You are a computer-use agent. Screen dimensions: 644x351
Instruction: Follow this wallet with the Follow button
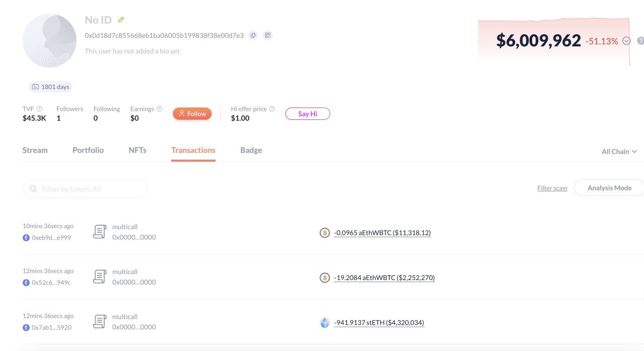192,114
